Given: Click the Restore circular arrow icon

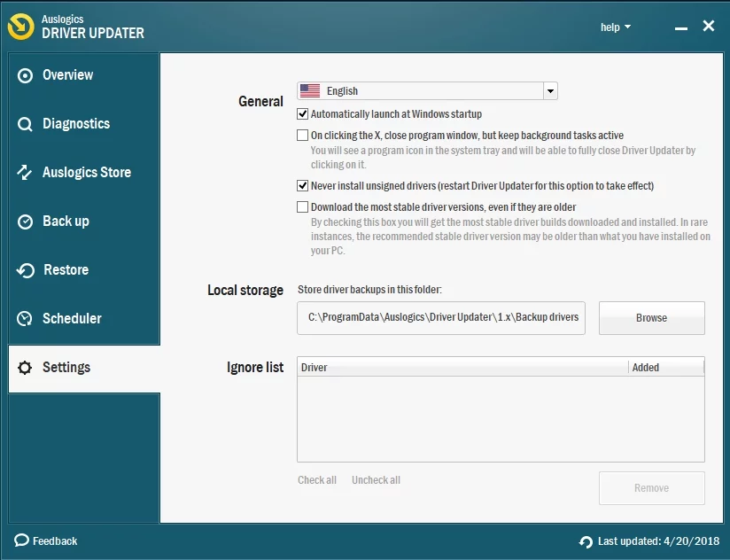Looking at the screenshot, I should click(26, 270).
